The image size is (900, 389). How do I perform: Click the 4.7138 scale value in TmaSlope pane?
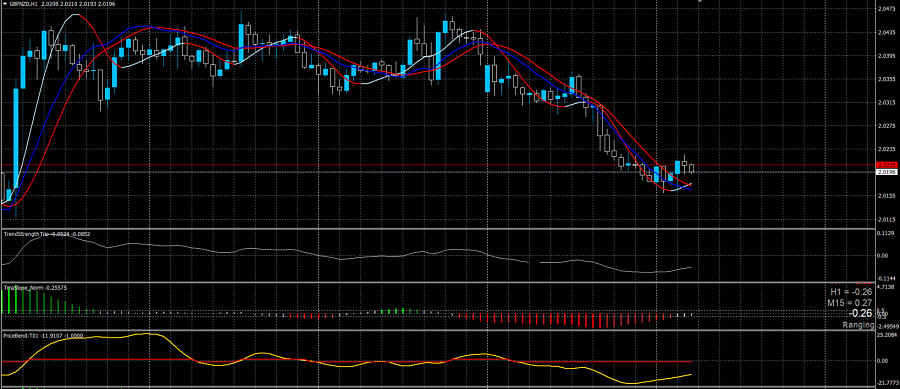click(886, 286)
